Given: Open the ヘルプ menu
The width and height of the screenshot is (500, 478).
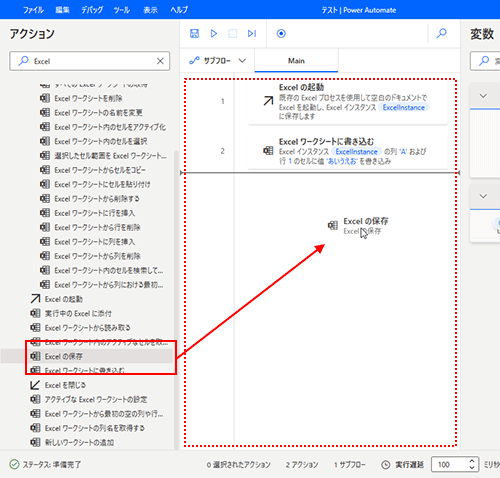Looking at the screenshot, I should [179, 10].
